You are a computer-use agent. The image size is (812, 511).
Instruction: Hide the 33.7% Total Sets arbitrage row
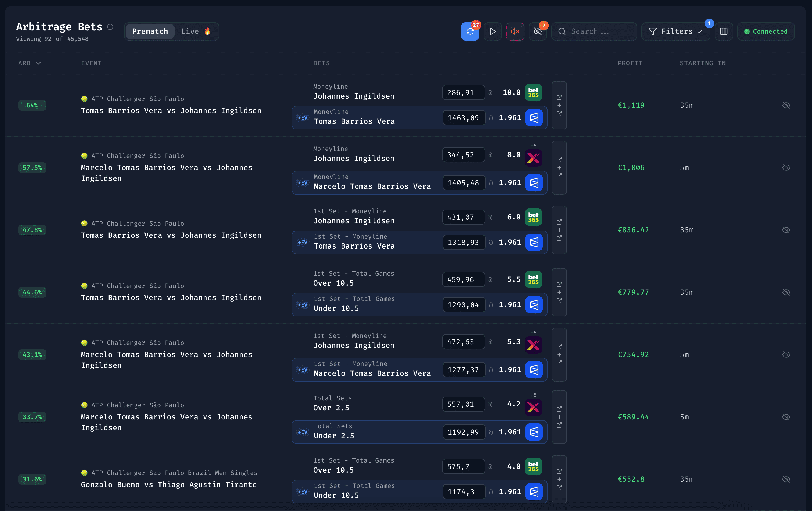tap(786, 416)
